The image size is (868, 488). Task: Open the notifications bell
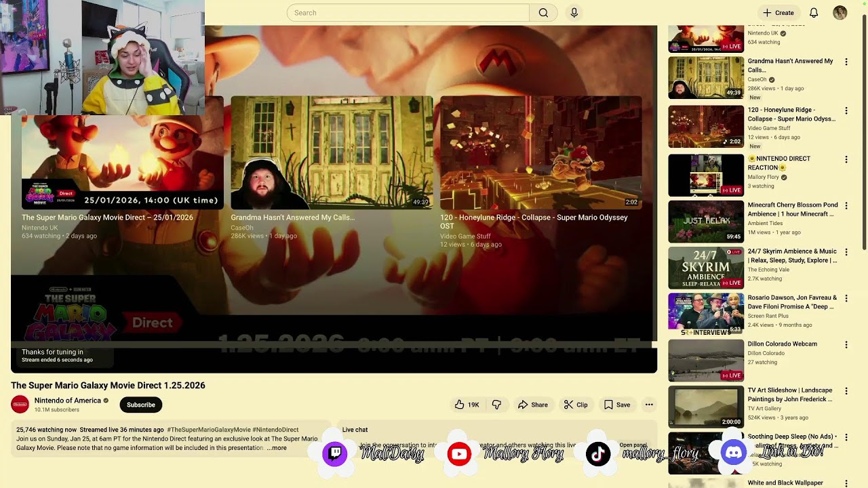814,13
